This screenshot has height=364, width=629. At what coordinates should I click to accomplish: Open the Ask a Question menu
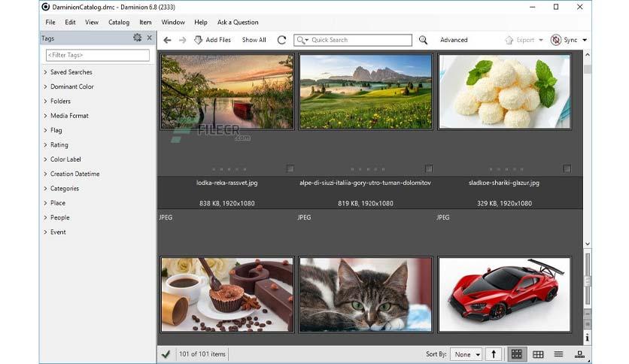click(x=237, y=23)
